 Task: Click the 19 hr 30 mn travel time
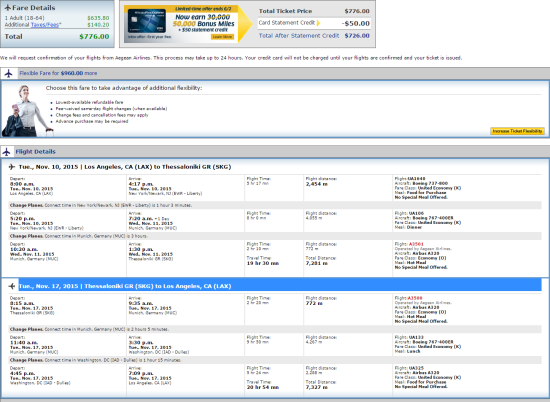tap(263, 263)
